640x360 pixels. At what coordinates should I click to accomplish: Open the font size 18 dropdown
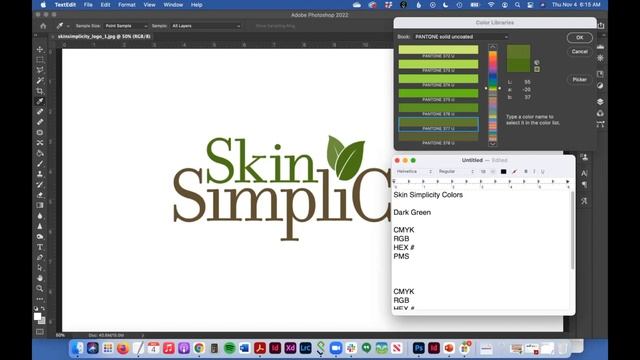click(x=487, y=171)
